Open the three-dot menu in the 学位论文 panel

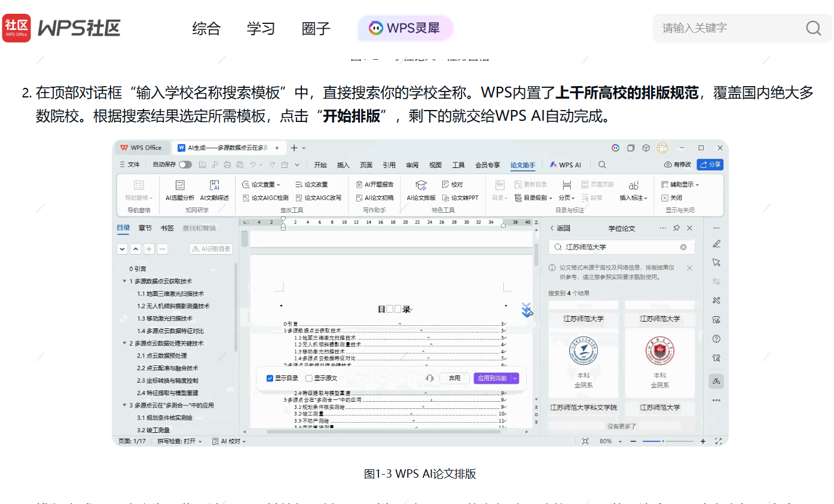(x=662, y=228)
